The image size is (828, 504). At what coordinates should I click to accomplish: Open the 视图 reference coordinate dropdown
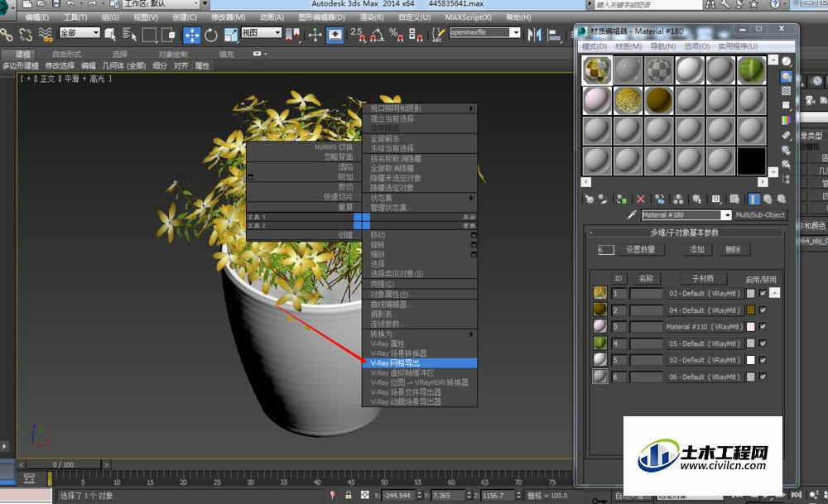pos(261,33)
